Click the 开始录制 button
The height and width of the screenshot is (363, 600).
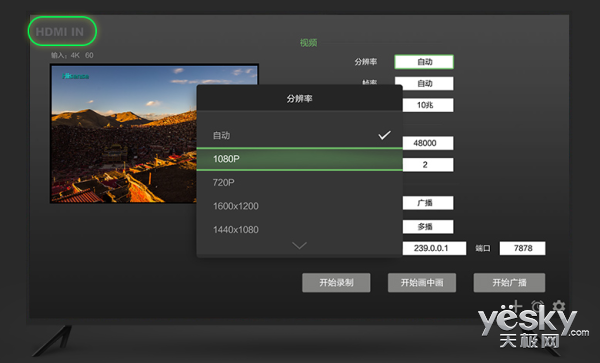336,283
